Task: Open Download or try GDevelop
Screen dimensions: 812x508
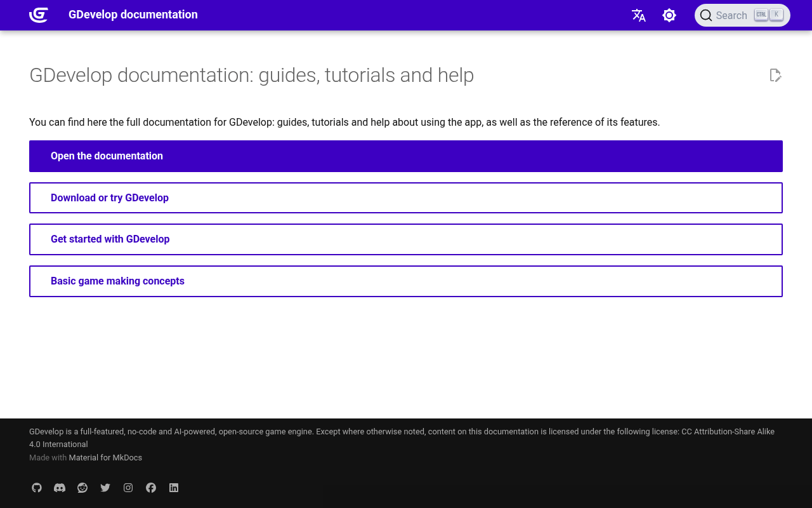Action: (x=406, y=197)
